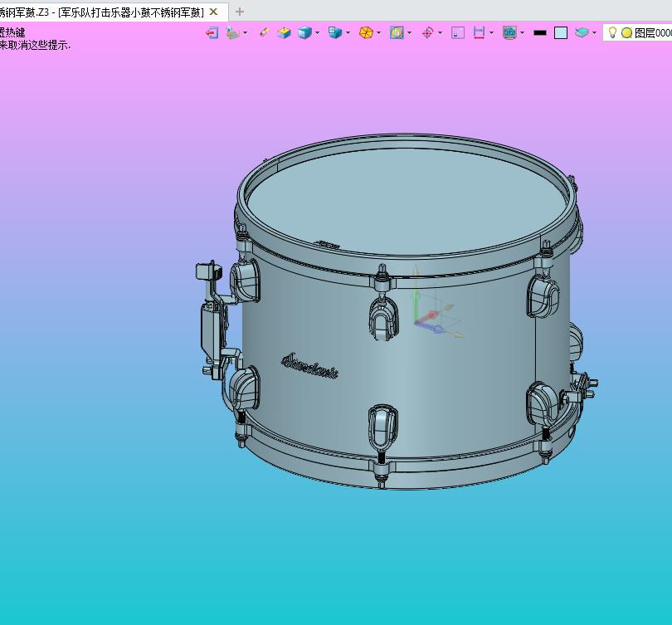Click the yellow circle layer icon
672x625 pixels.
pyautogui.click(x=626, y=33)
